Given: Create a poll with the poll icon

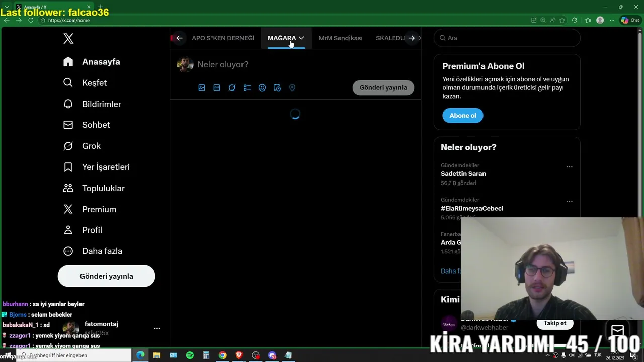Looking at the screenshot, I should tap(247, 87).
